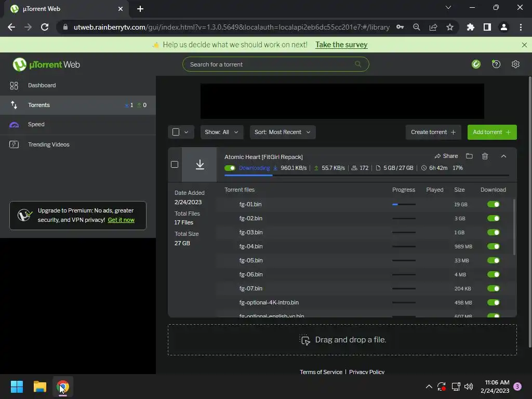
Task: Bookmark this page with the star icon
Action: (x=450, y=27)
